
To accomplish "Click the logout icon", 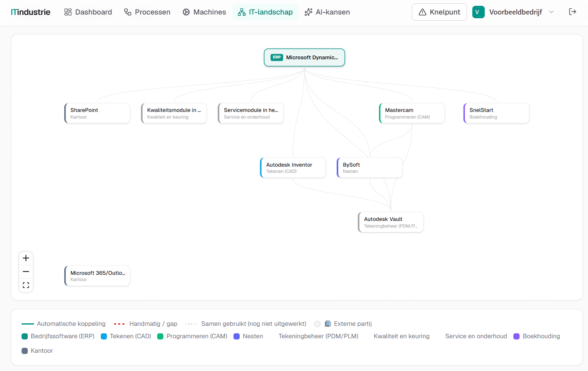I will tap(573, 12).
